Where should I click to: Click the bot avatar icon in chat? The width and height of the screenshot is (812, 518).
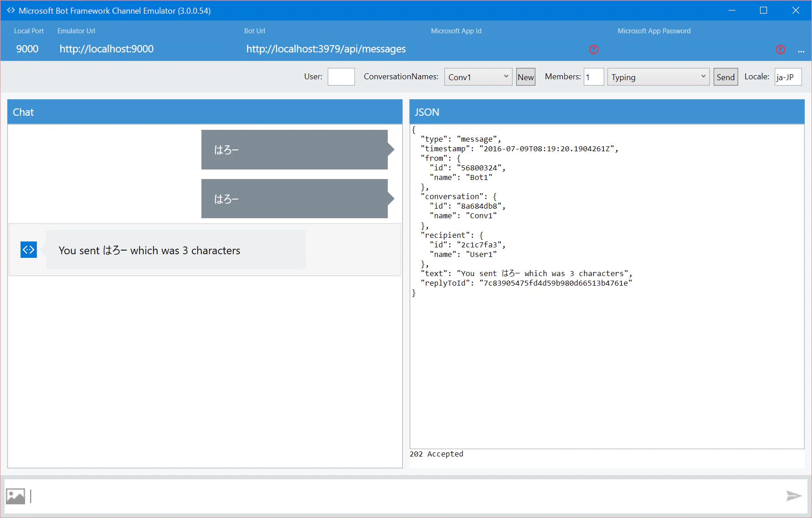pos(29,250)
